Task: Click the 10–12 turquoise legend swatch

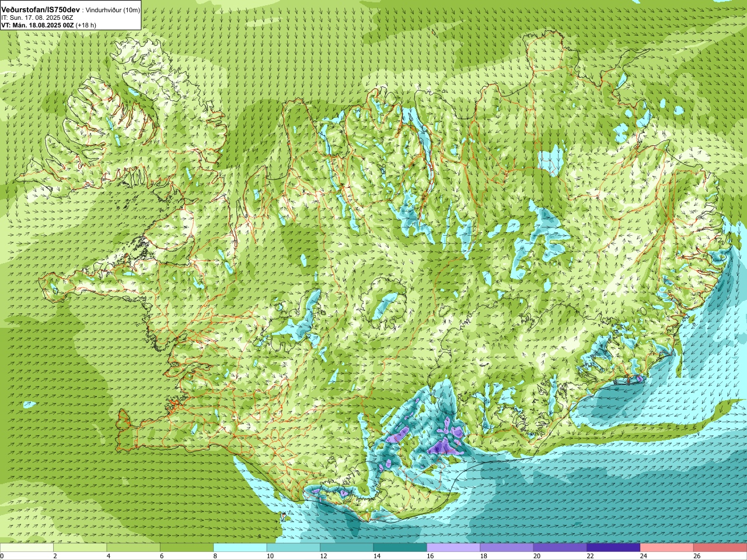Action: (294, 548)
